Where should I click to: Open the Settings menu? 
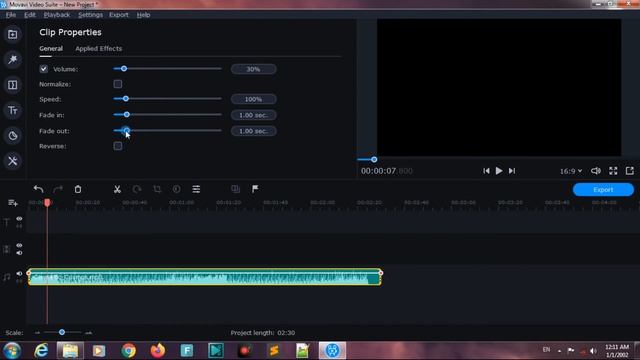pos(90,15)
